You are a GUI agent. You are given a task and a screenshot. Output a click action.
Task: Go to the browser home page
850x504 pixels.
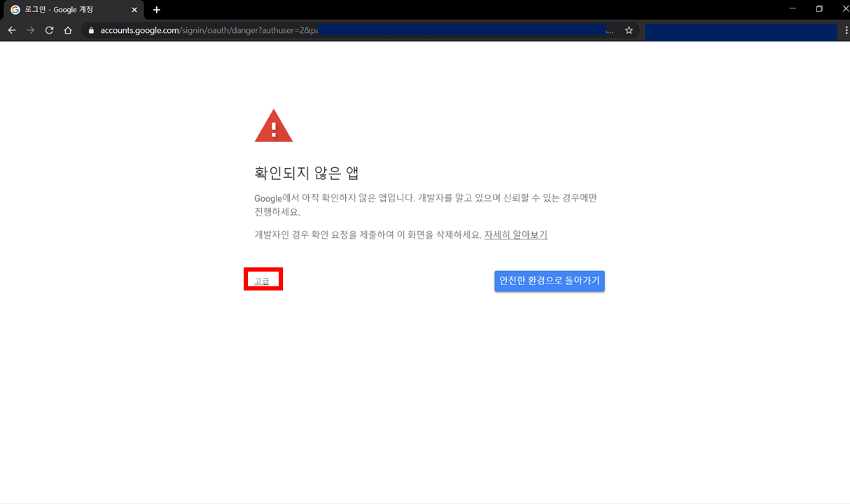[x=68, y=31]
